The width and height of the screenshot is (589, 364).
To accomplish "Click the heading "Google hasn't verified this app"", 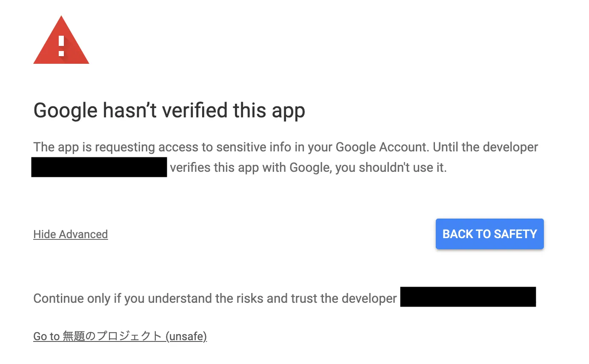I will 169,111.
